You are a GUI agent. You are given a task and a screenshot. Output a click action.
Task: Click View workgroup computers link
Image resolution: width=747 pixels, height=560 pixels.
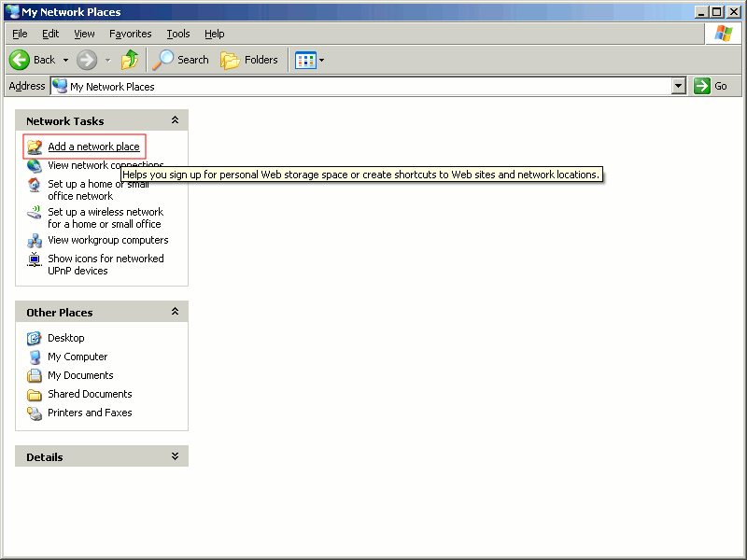[x=108, y=240]
